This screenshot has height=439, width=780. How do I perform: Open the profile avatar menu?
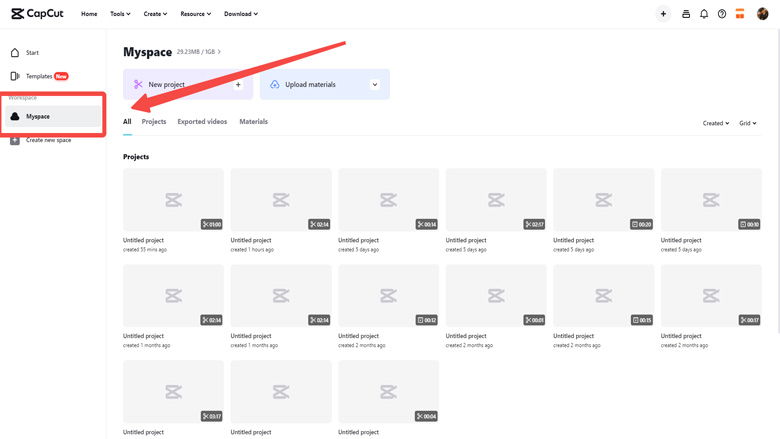click(763, 14)
